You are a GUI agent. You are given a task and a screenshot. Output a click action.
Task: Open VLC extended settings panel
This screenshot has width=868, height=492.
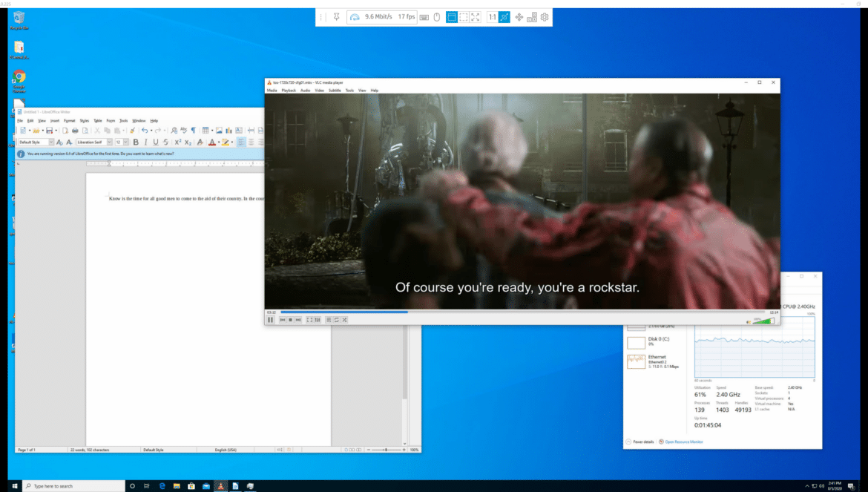(318, 320)
